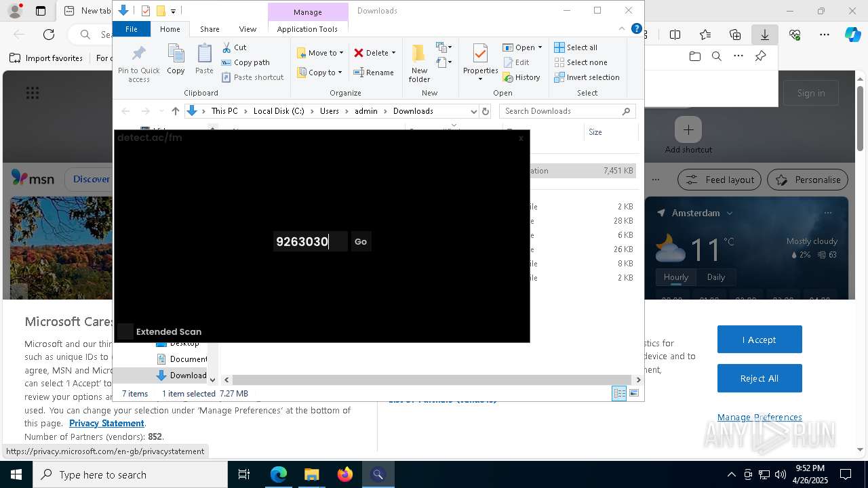Click the Edit button in ribbon
The image size is (868, 488).
[517, 62]
